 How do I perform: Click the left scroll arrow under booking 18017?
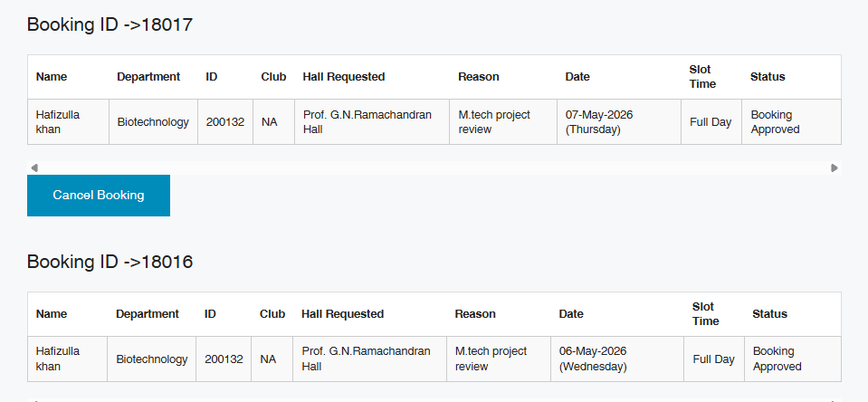(x=34, y=167)
